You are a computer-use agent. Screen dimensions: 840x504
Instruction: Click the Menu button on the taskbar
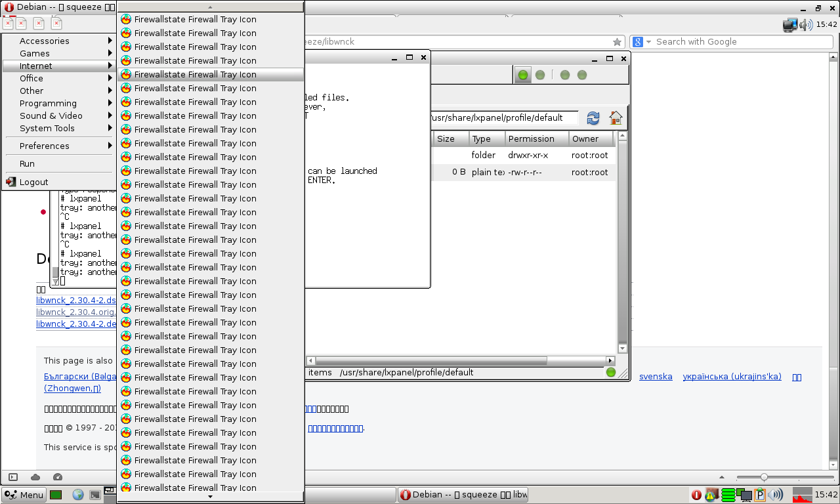(24, 495)
